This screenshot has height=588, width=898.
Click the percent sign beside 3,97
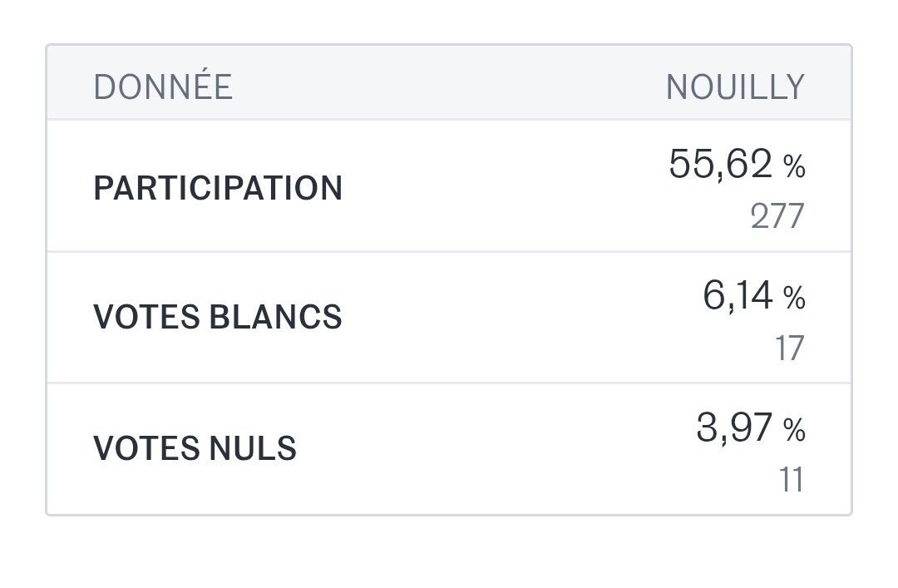click(x=794, y=432)
